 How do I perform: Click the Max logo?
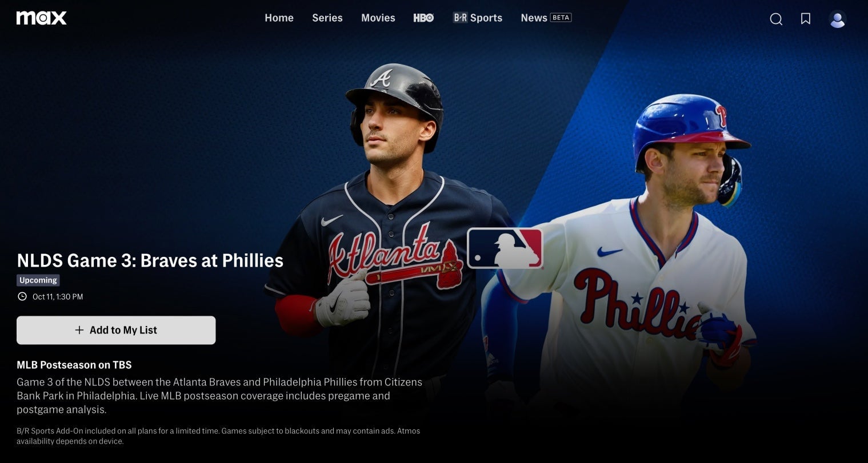[x=42, y=18]
